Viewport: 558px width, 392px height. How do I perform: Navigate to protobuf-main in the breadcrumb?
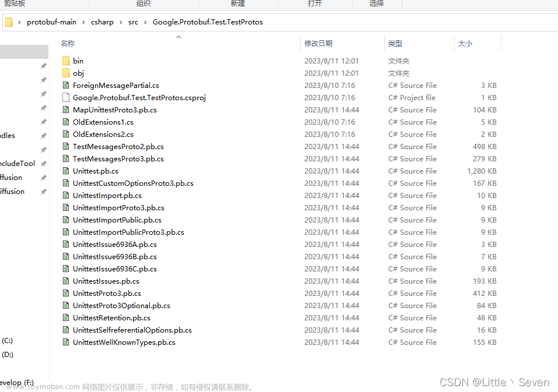(51, 22)
